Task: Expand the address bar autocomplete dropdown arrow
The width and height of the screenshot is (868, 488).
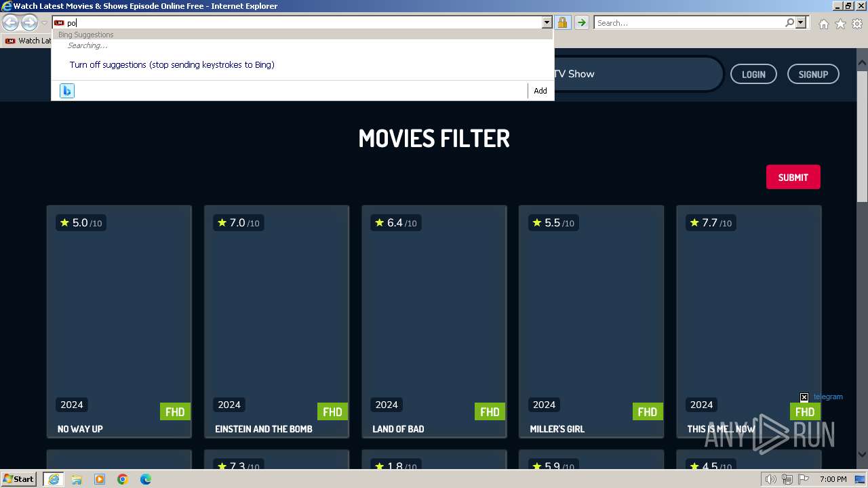Action: 547,23
